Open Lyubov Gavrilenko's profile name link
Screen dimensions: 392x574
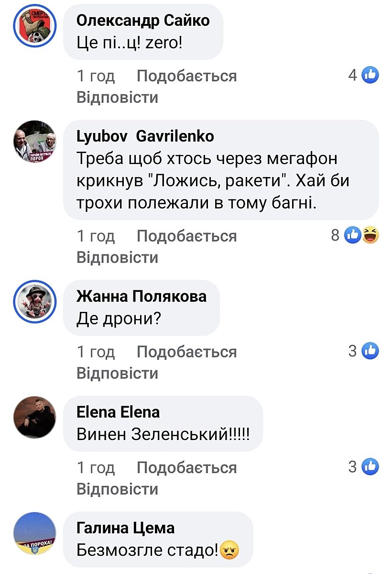(x=145, y=137)
